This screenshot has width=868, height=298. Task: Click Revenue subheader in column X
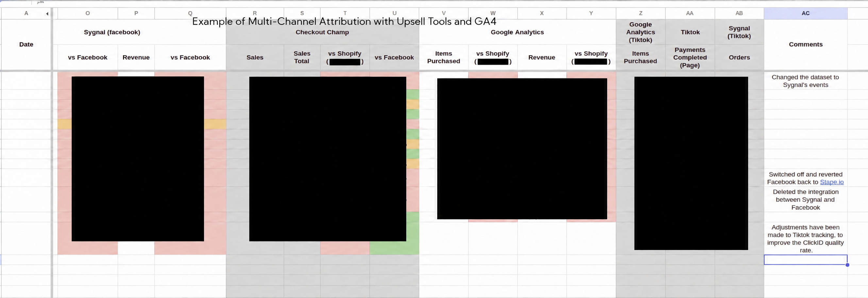[542, 57]
